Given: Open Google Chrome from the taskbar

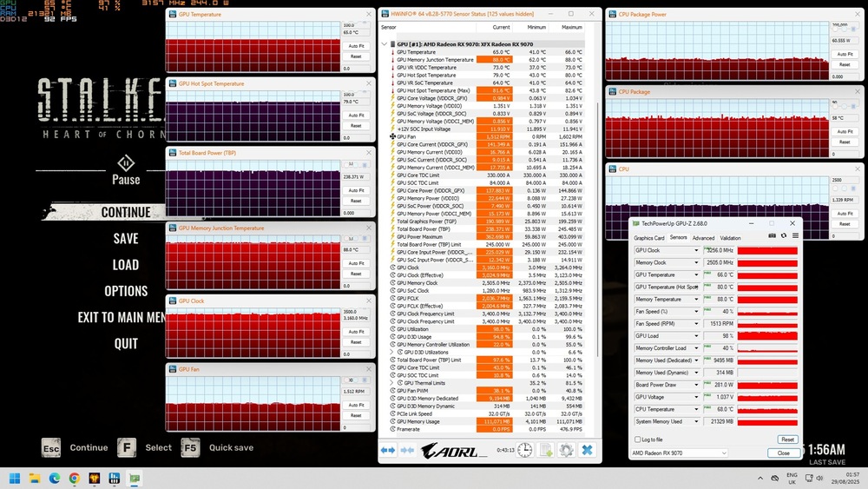Looking at the screenshot, I should (74, 478).
